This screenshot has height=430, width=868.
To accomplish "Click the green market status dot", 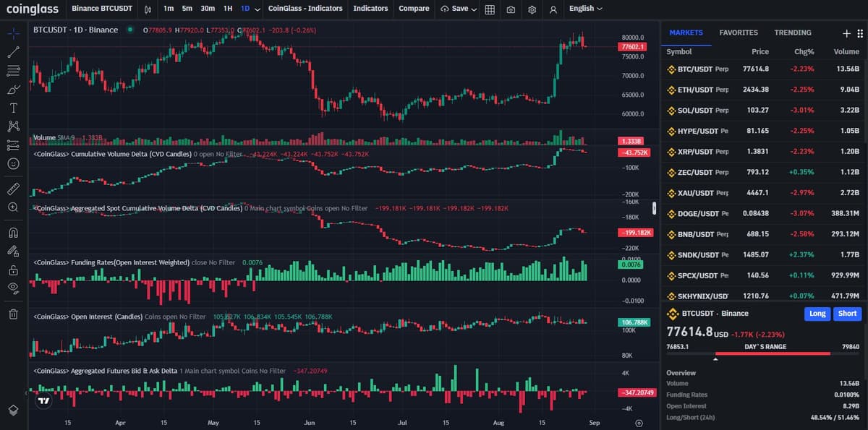I will coord(129,30).
